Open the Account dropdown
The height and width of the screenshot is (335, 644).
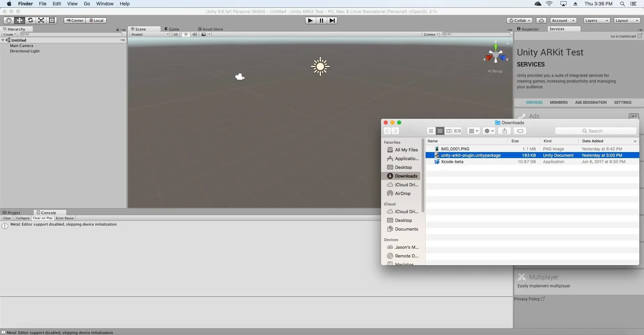563,20
